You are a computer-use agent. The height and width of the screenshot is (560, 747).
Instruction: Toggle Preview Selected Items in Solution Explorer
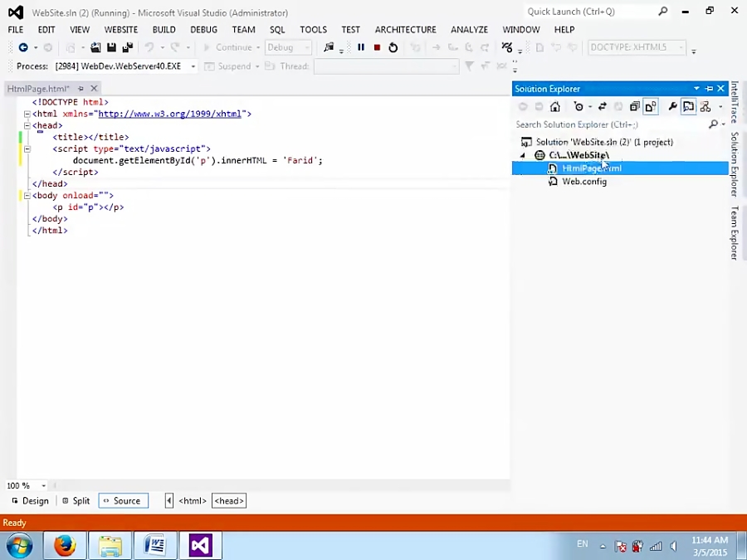[688, 107]
